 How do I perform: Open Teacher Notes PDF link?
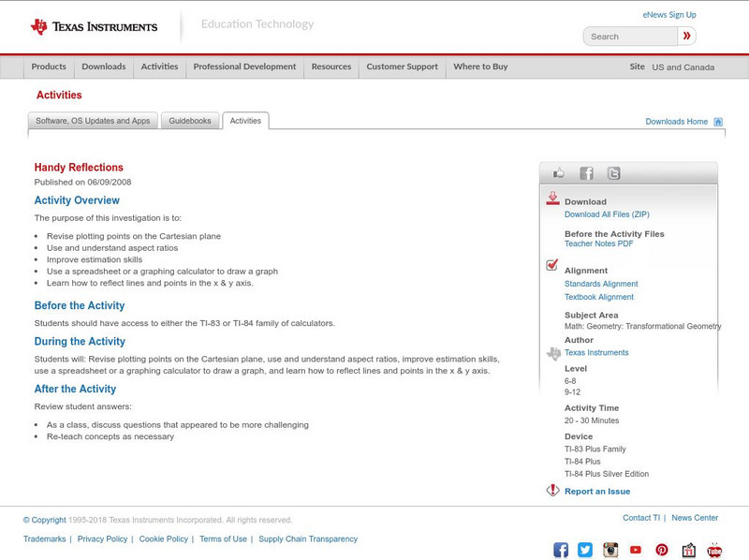[598, 243]
